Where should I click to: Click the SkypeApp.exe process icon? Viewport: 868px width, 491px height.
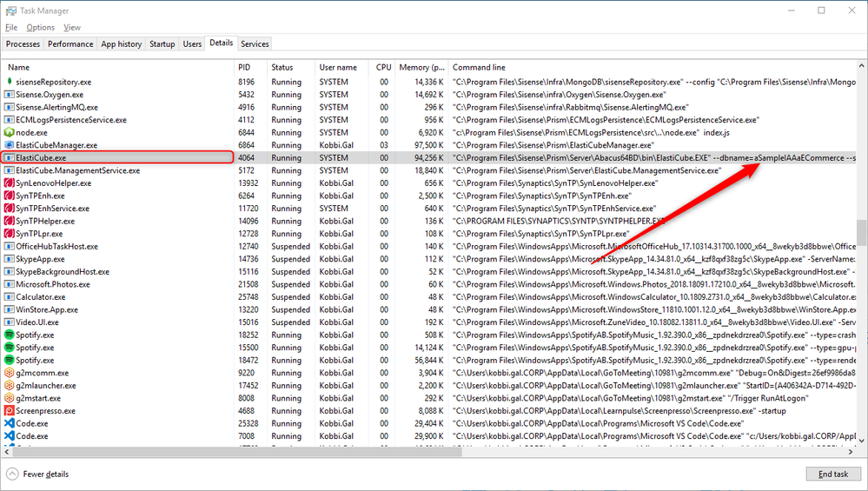[x=10, y=259]
